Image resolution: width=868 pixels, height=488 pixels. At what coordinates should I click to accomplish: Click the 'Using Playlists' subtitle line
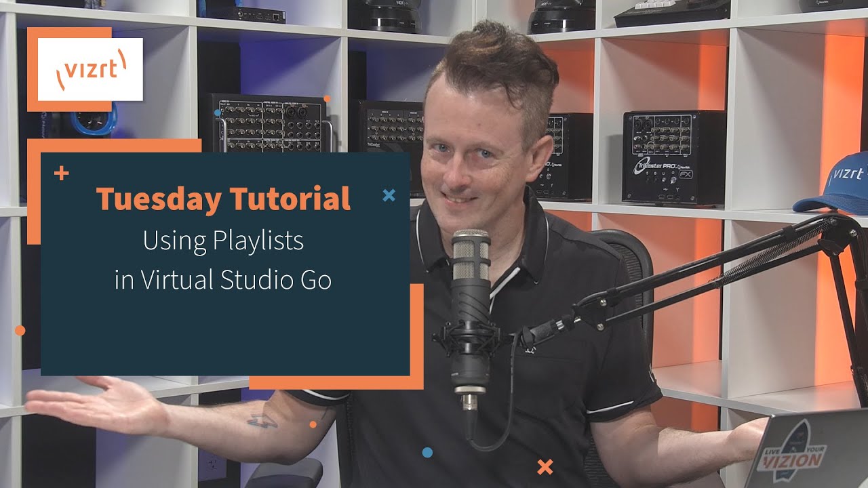point(223,241)
